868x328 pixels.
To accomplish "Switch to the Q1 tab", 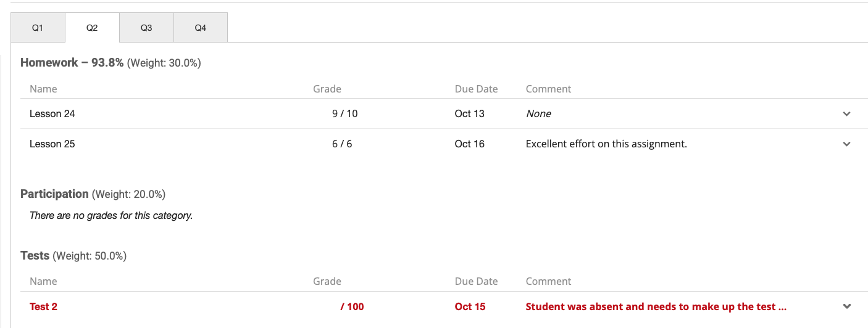I will point(38,28).
